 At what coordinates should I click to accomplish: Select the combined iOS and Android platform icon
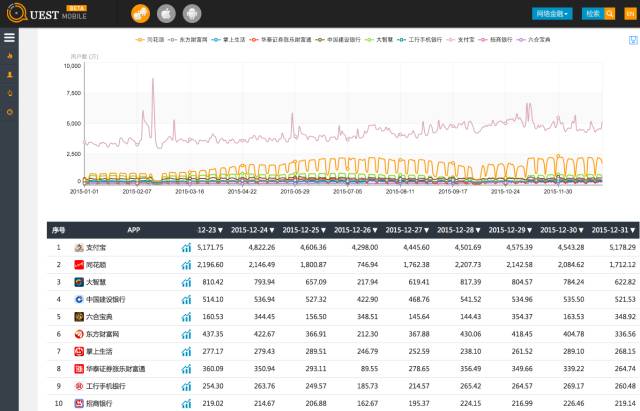[x=140, y=14]
